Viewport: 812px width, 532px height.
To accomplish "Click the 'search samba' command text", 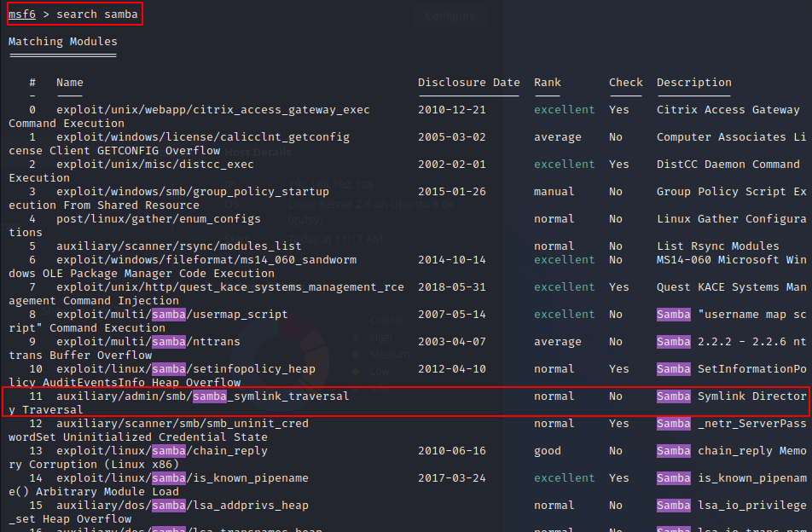I will pyautogui.click(x=97, y=14).
